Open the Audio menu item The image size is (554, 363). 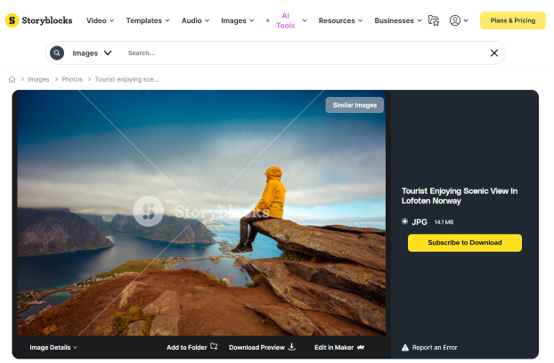191,21
